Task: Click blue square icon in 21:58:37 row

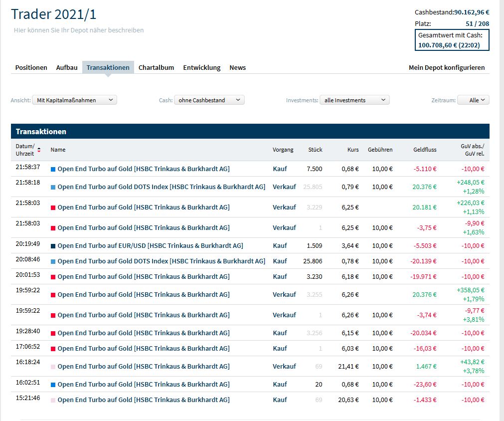Action: pyautogui.click(x=53, y=169)
